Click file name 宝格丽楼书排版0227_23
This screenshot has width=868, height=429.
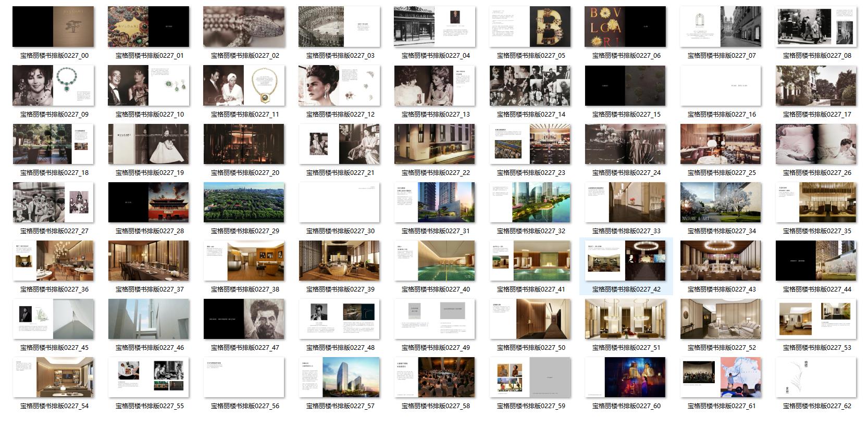531,173
